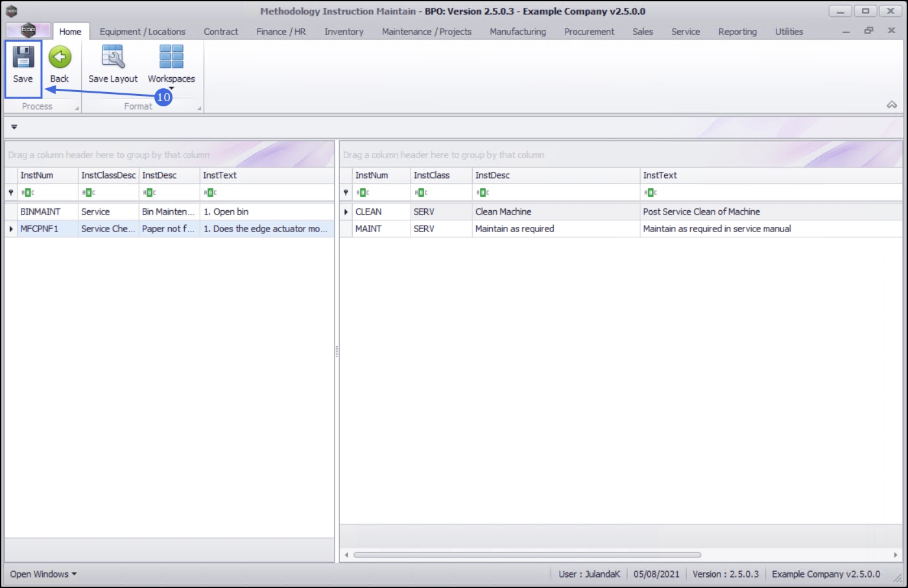Screen dimensions: 908x588
Task: Open the Utilities tab
Action: point(789,31)
